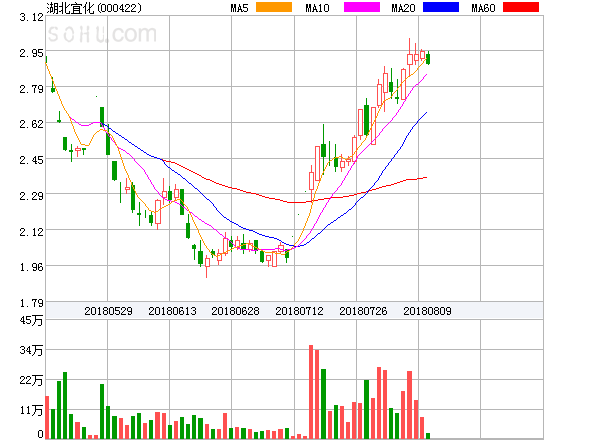600x440 pixels.
Task: Click the magenta MA10 legend swatch
Action: click(x=362, y=7)
